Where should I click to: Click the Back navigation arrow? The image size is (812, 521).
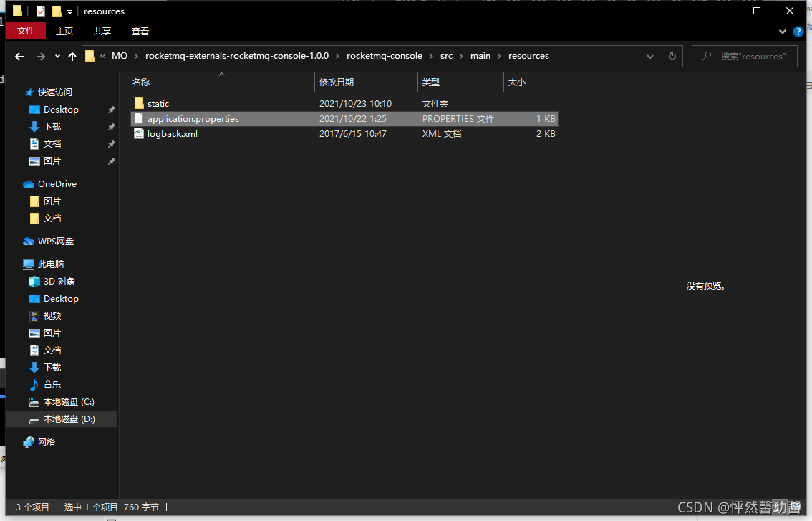[19, 57]
